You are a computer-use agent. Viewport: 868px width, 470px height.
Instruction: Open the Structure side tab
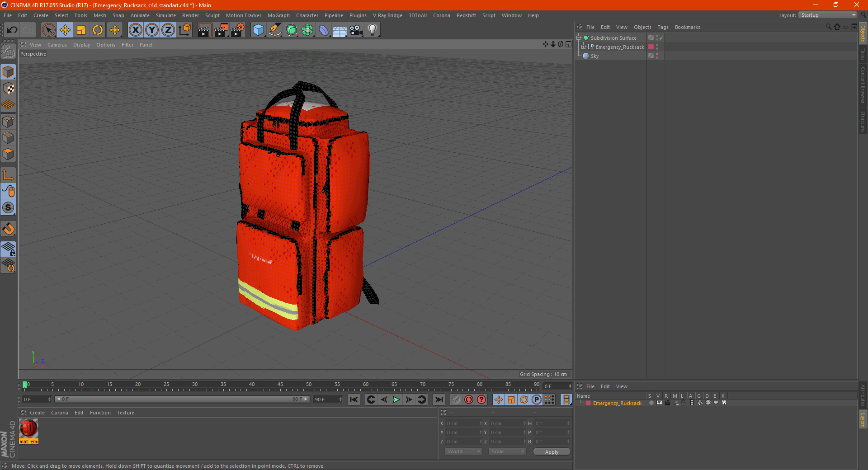pos(863,121)
